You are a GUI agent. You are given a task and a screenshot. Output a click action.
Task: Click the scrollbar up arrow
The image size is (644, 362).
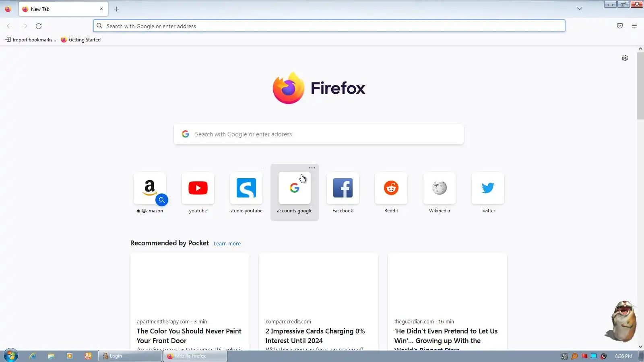tap(640, 49)
